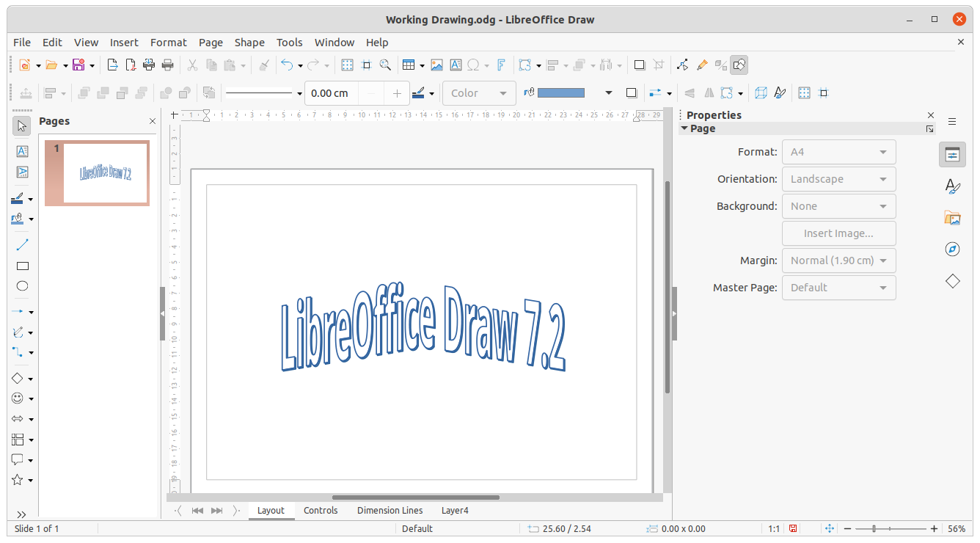The image size is (980, 543).
Task: Open the Master Page Default dropdown
Action: [839, 288]
